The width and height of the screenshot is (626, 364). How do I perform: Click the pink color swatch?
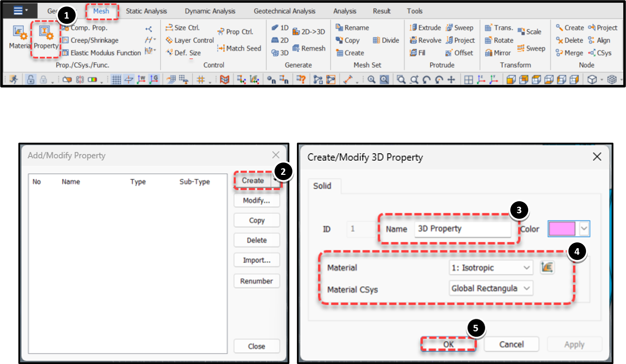(x=562, y=229)
